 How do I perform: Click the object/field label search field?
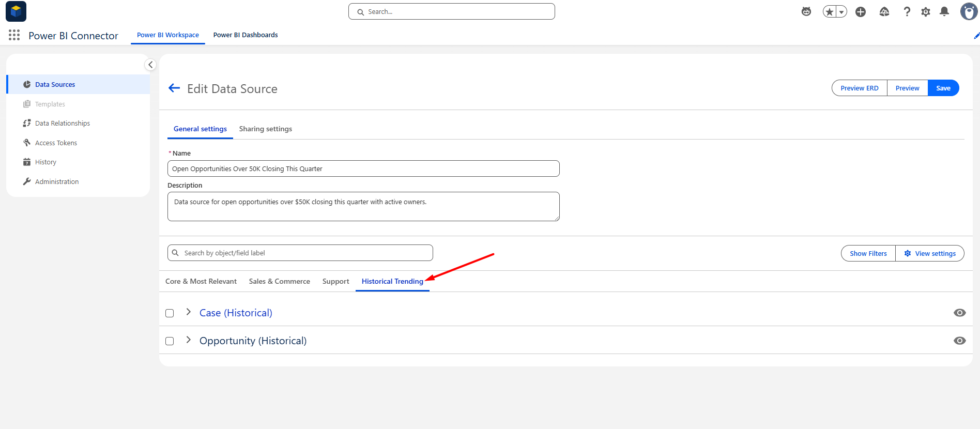pyautogui.click(x=300, y=253)
